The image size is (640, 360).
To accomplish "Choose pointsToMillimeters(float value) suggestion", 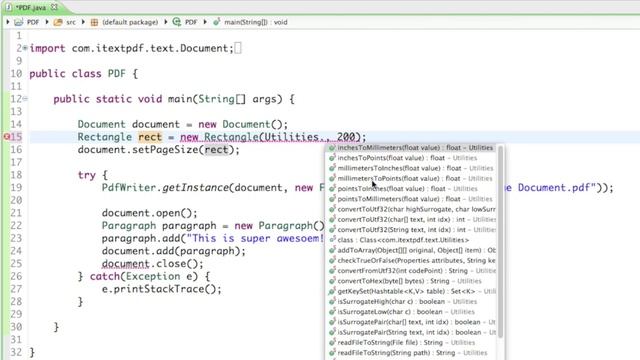I will point(412,199).
